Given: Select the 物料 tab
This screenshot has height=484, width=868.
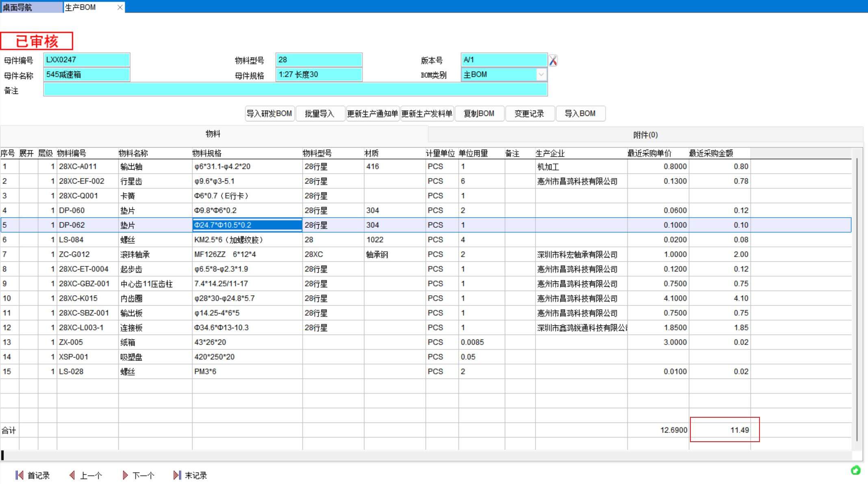Looking at the screenshot, I should tap(213, 134).
